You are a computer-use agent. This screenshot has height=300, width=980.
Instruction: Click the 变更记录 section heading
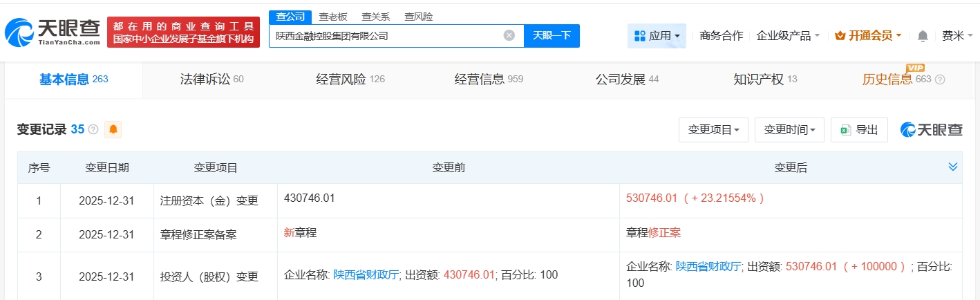click(x=41, y=129)
